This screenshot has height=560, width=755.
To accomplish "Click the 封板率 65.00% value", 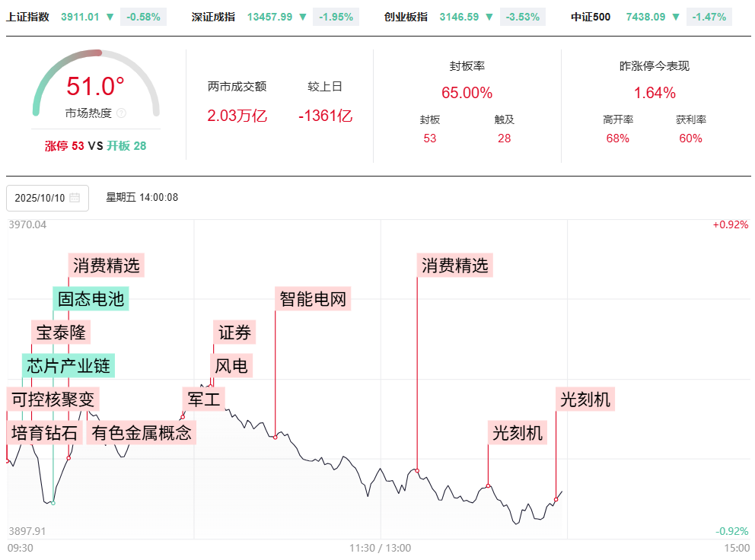I will click(x=467, y=93).
